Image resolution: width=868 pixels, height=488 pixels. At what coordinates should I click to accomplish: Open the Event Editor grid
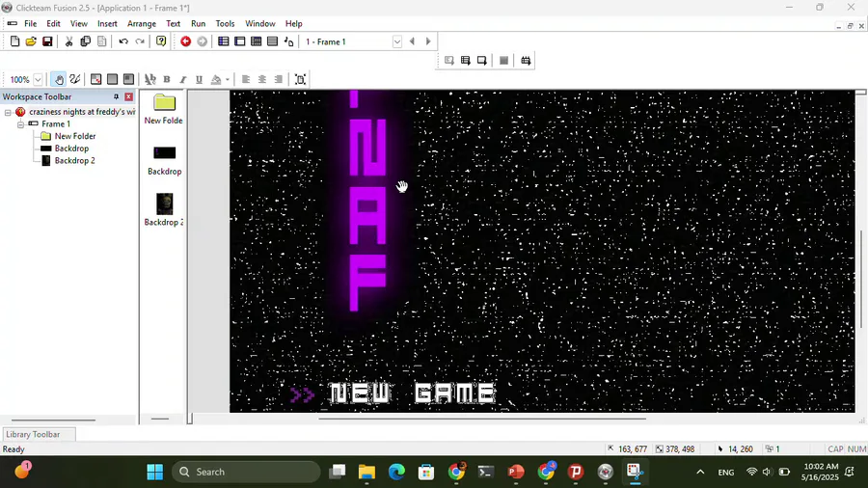[x=257, y=41]
